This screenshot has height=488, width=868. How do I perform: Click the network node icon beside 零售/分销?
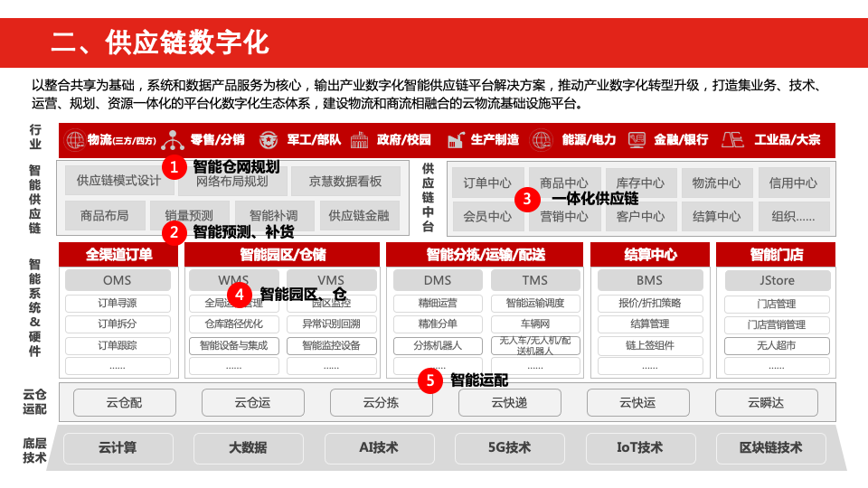pyautogui.click(x=173, y=140)
